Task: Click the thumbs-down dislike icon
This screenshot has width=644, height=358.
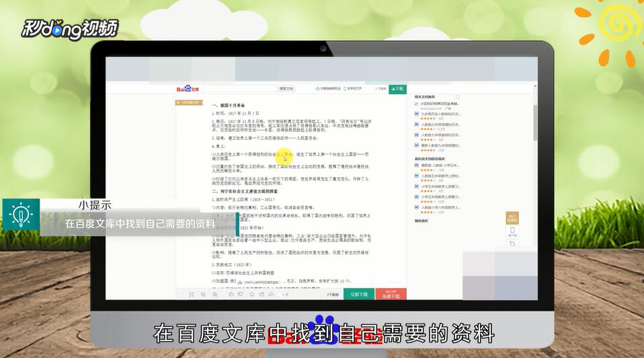Action: click(x=241, y=294)
